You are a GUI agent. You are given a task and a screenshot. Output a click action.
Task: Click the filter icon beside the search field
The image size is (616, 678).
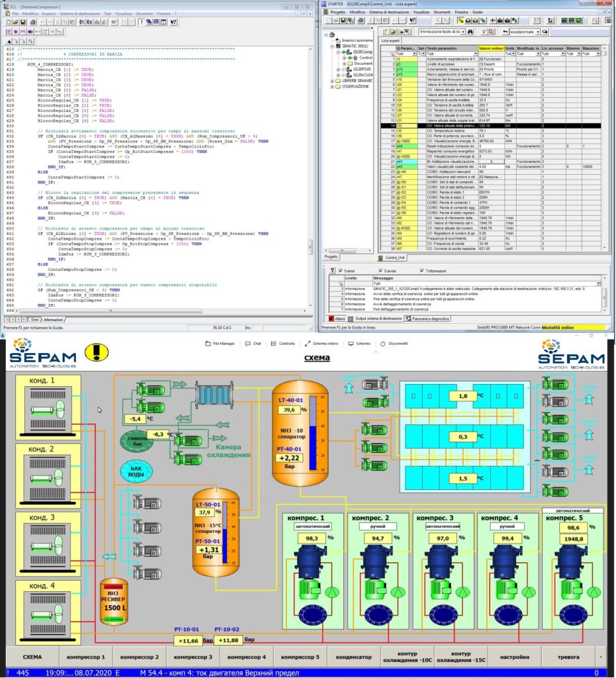(x=483, y=31)
